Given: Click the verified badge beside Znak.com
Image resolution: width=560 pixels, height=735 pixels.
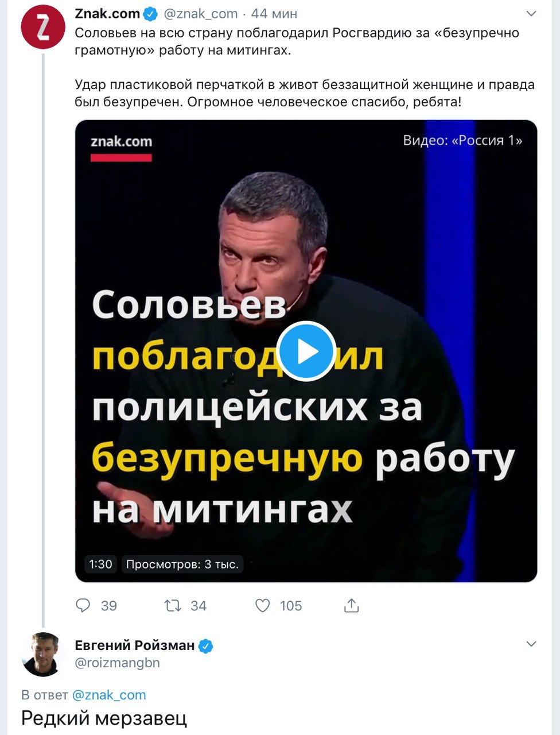Looking at the screenshot, I should (150, 14).
